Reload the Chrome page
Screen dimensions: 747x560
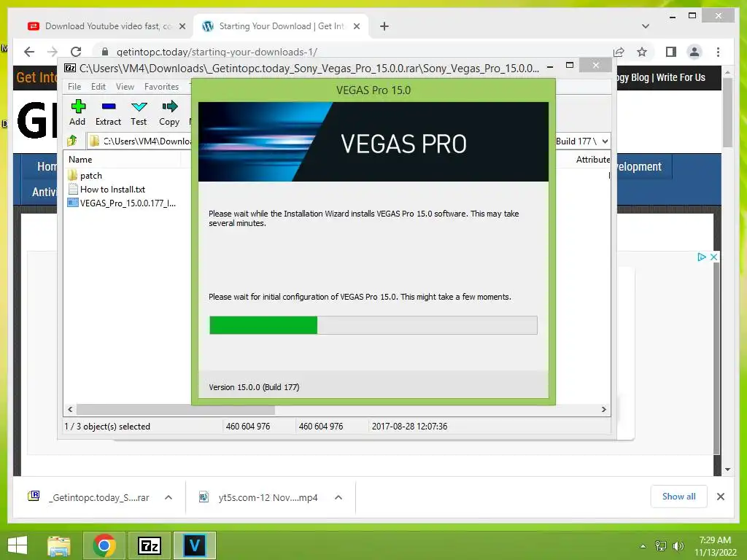[76, 52]
